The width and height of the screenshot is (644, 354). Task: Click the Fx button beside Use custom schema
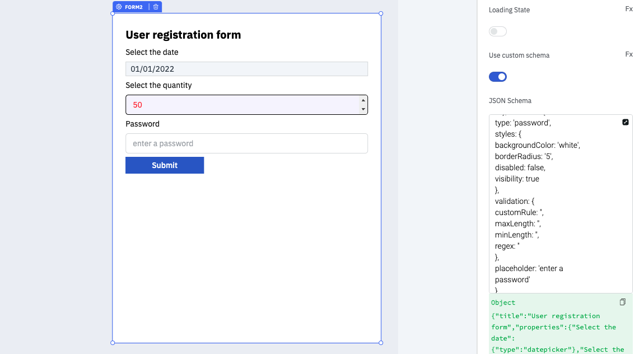click(629, 54)
